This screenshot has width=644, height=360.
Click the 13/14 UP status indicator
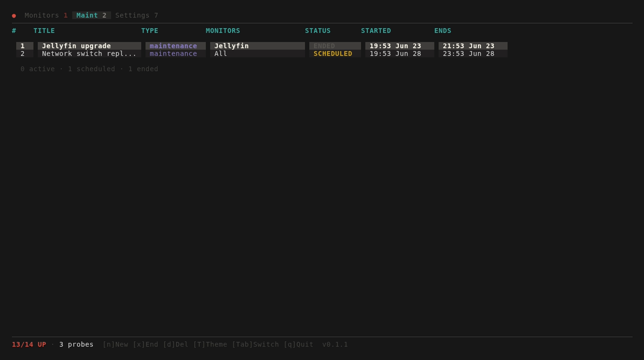29,345
